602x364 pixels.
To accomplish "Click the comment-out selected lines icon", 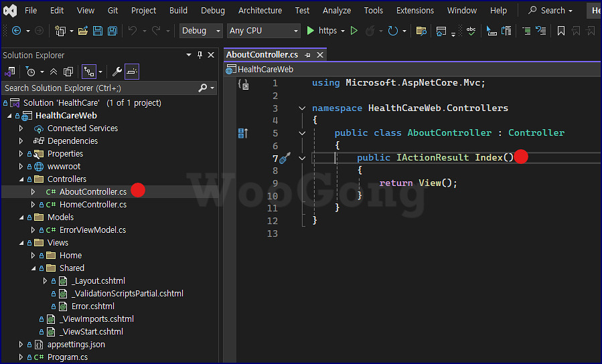I will (526, 31).
